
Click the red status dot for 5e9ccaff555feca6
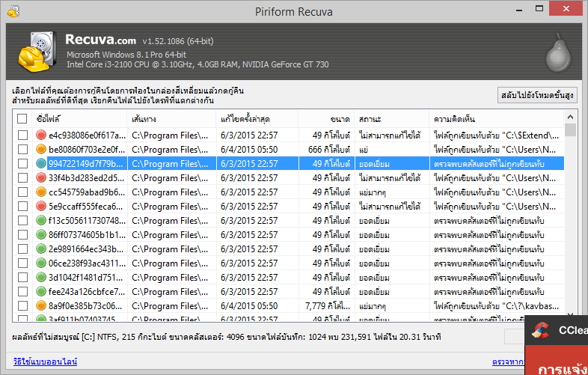click(x=41, y=206)
